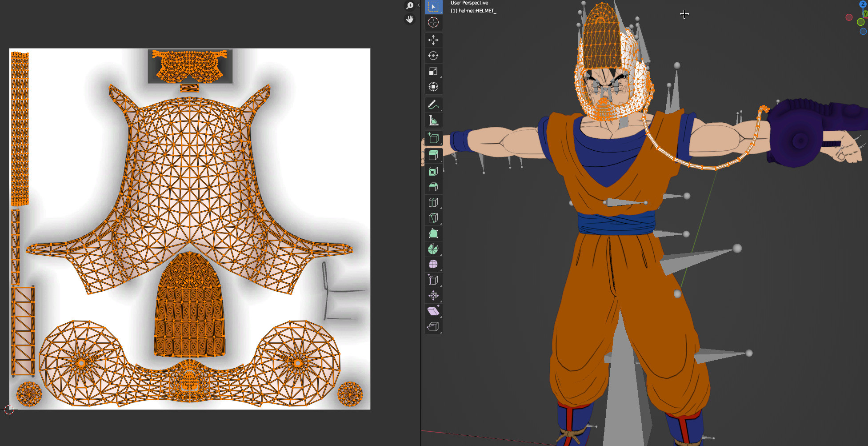Select the Loop Cut tool

click(x=433, y=202)
